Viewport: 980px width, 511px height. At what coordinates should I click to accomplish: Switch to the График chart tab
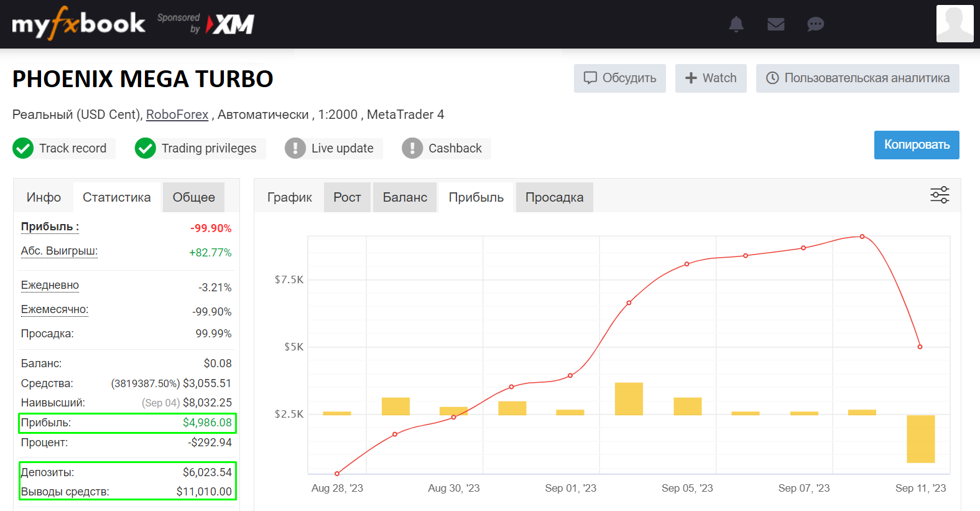(290, 197)
